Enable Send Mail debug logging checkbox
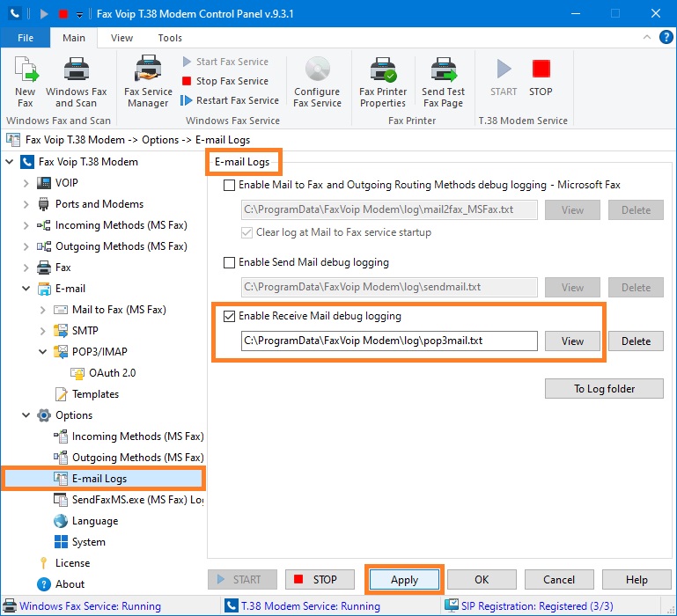The width and height of the screenshot is (677, 616). pos(229,262)
